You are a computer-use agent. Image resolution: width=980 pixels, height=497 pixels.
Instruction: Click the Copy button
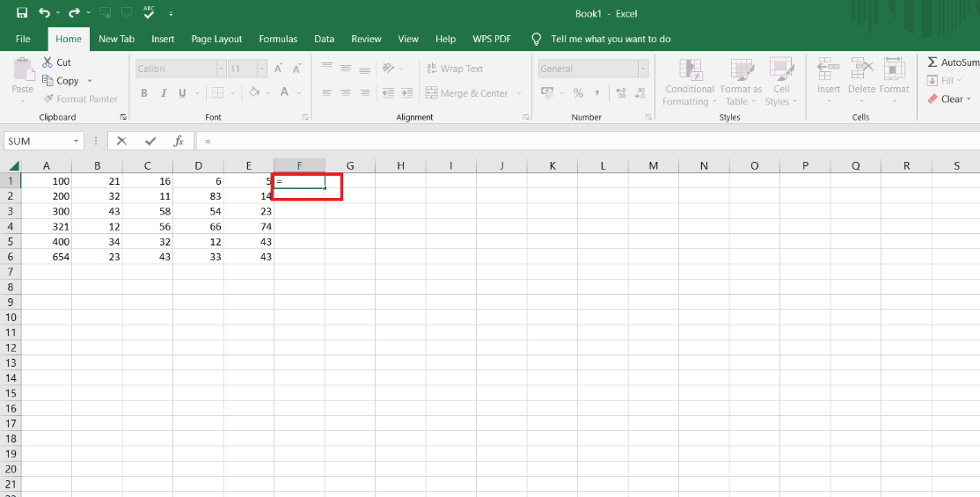pos(60,81)
